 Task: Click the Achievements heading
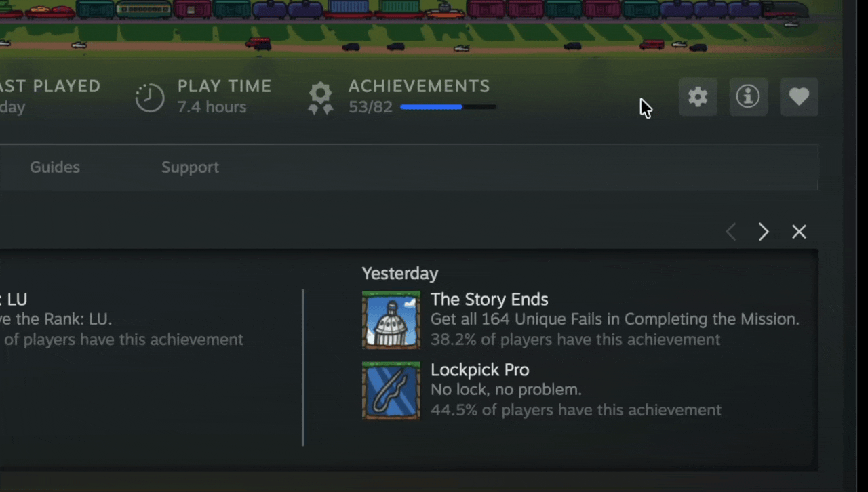(419, 86)
